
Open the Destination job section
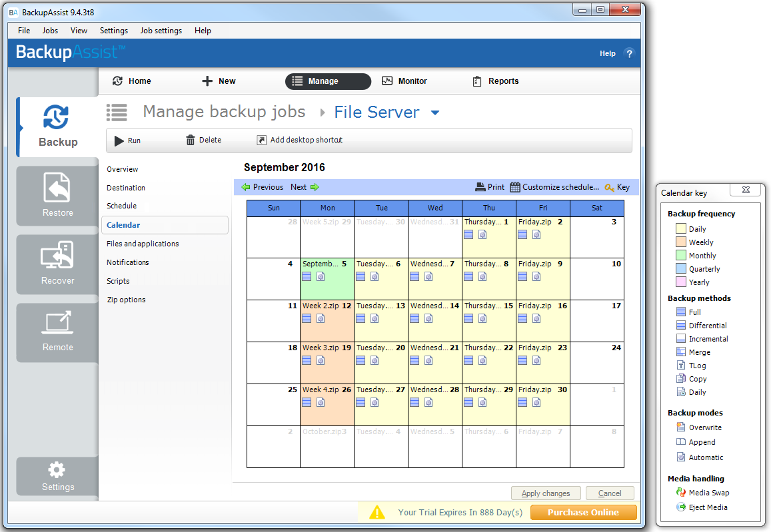click(126, 188)
